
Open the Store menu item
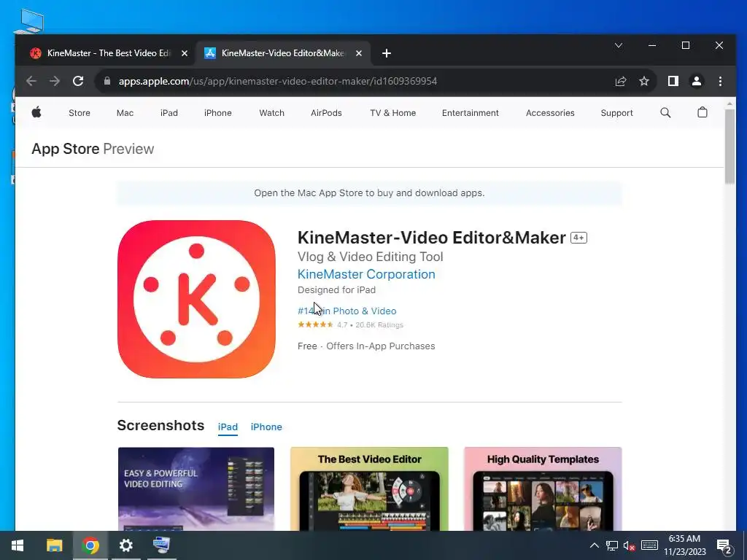[79, 113]
